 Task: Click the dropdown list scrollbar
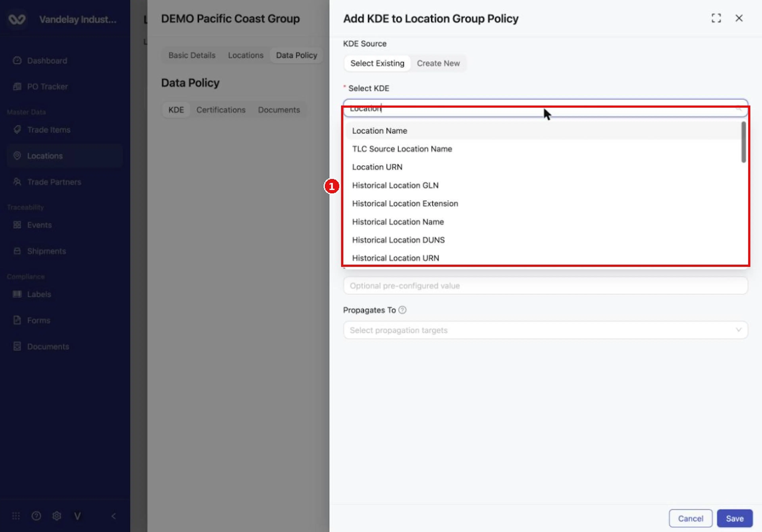coord(743,142)
